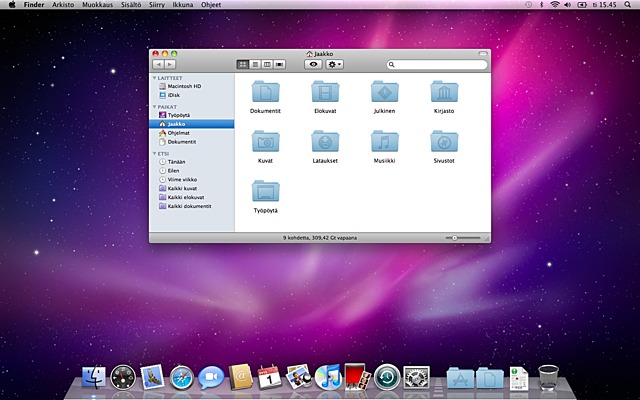Open the Muokkaus menu
Viewport: 640px width, 400px height.
[x=98, y=5]
